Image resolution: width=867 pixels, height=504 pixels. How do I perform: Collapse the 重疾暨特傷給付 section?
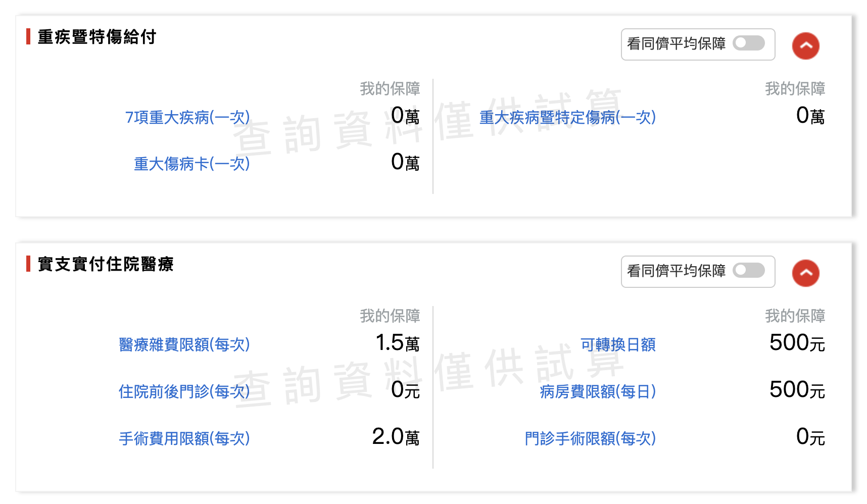click(805, 46)
